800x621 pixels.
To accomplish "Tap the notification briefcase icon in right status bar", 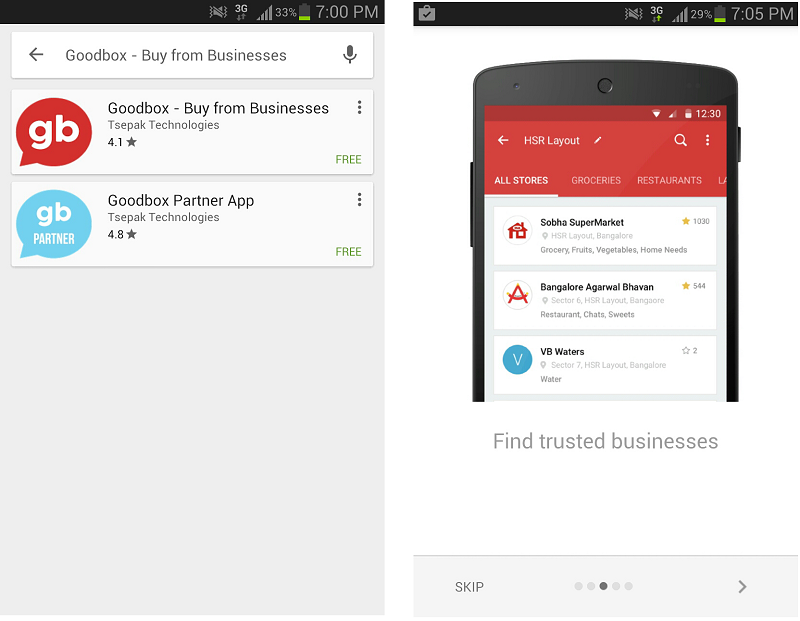I will (x=427, y=13).
